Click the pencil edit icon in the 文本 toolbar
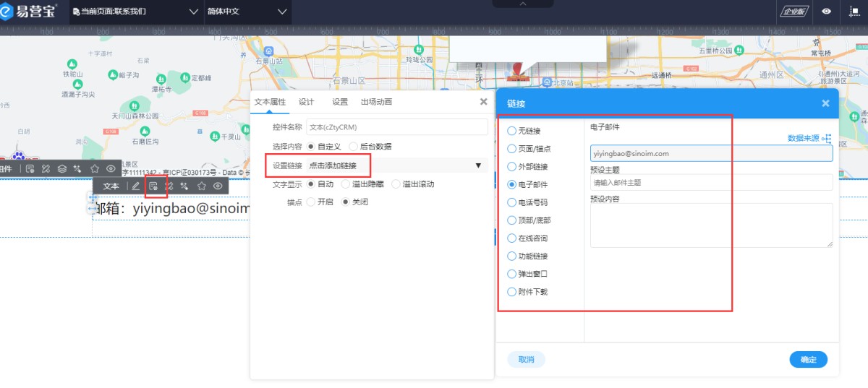The image size is (868, 388). (135, 186)
